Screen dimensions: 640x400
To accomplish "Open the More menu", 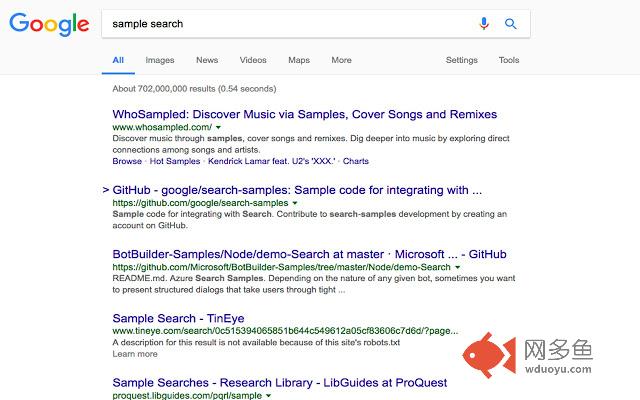I will pos(341,60).
